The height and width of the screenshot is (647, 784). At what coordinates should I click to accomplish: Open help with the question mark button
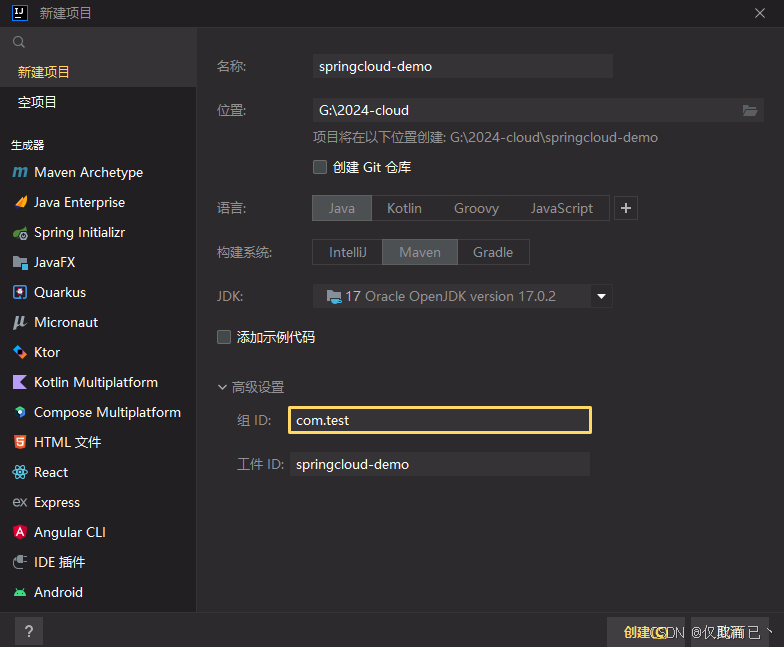(x=29, y=632)
